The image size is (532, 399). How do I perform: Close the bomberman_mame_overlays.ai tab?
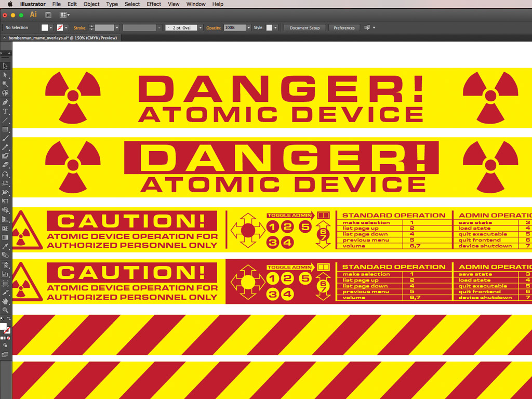click(x=4, y=38)
